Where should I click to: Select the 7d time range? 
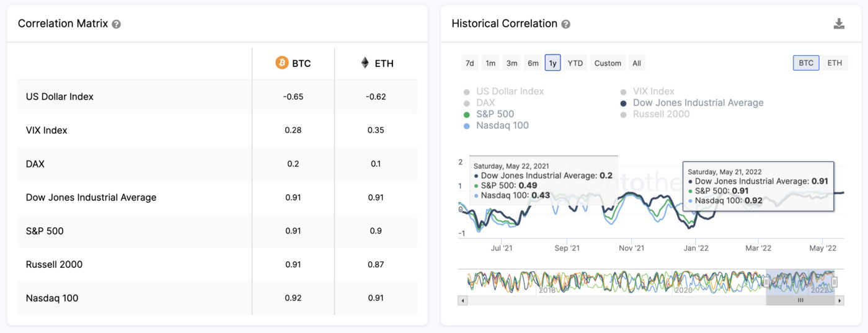point(470,63)
